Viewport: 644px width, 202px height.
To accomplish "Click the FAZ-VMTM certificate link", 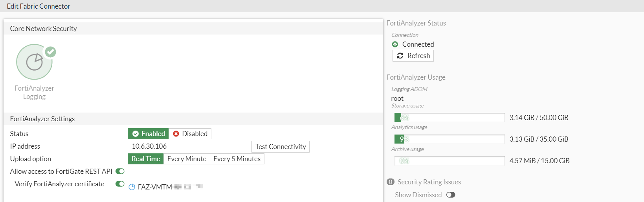I will [155, 187].
